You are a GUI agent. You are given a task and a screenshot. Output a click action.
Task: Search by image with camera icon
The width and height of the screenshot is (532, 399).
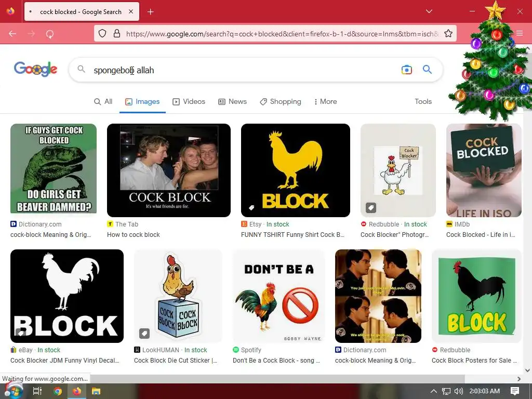[x=406, y=70]
